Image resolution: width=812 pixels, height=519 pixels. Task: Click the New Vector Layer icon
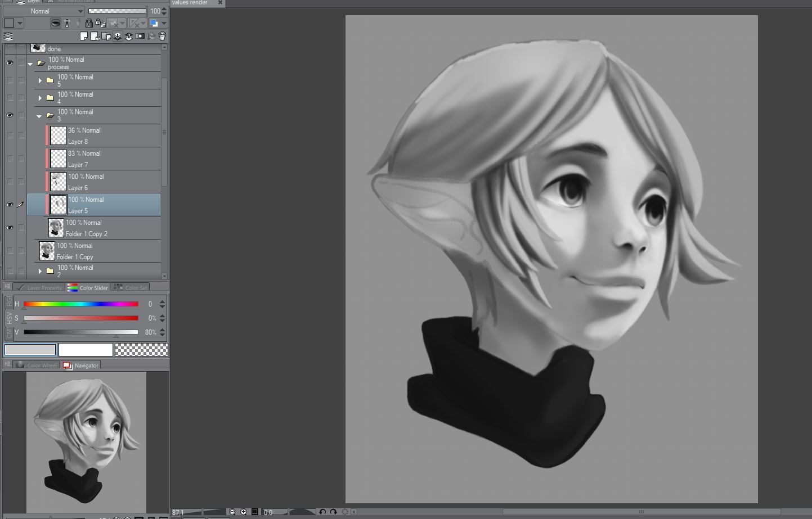tap(95, 36)
